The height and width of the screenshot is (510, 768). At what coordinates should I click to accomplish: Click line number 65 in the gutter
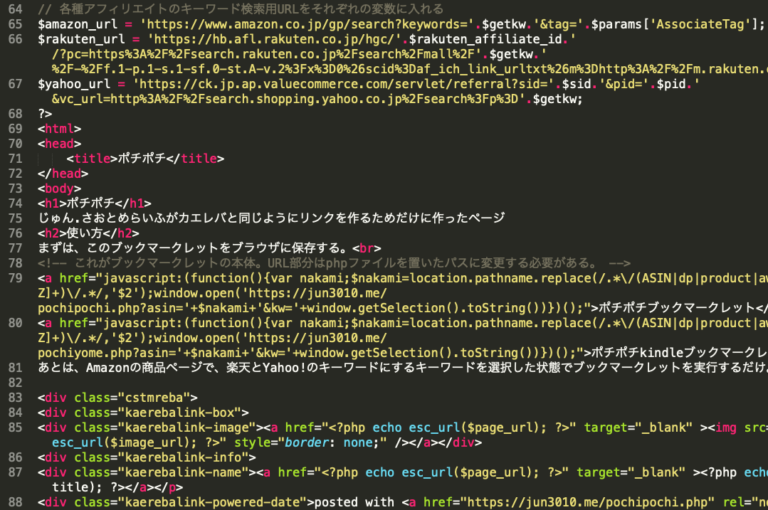[15, 24]
